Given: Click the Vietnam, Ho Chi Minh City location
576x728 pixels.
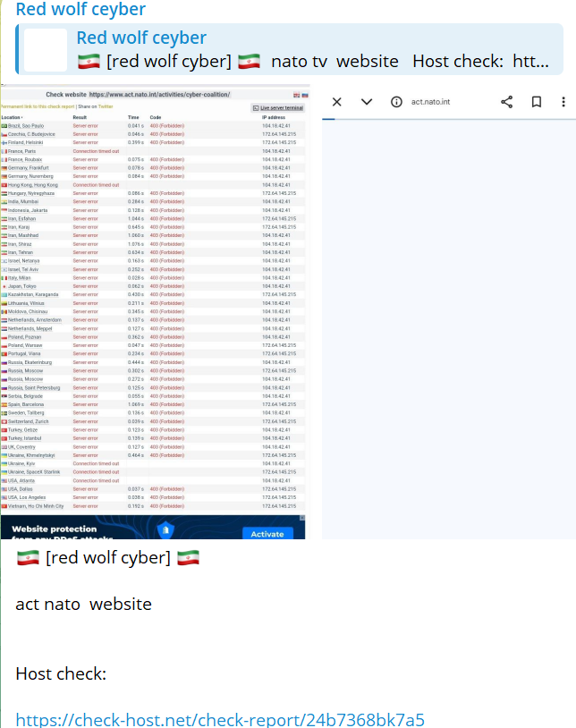Looking at the screenshot, I should pos(36,506).
